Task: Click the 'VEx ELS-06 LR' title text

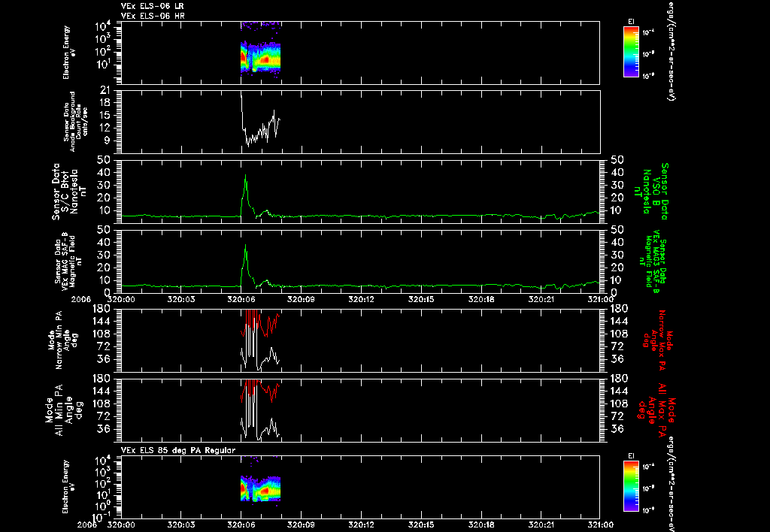Action: (152, 6)
